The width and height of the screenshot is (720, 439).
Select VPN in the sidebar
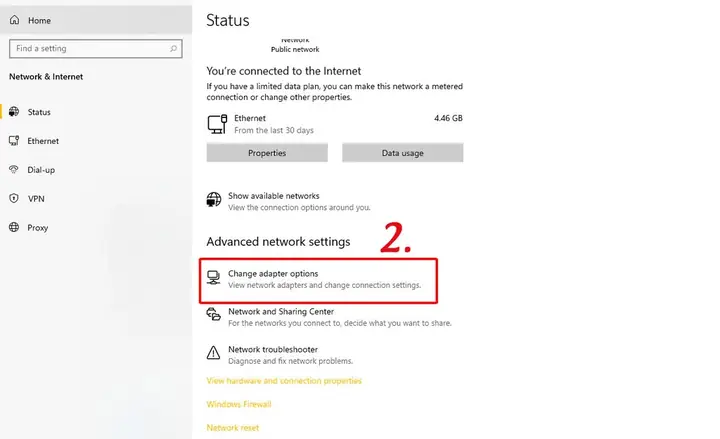tap(36, 199)
